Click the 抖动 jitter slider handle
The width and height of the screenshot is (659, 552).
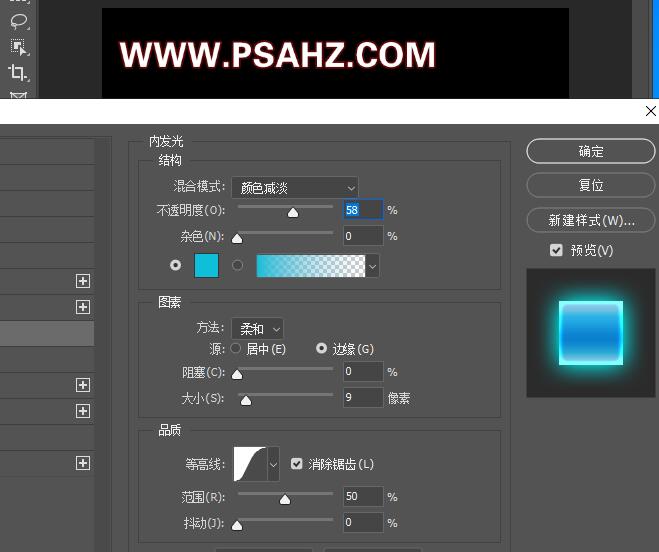coord(237,525)
